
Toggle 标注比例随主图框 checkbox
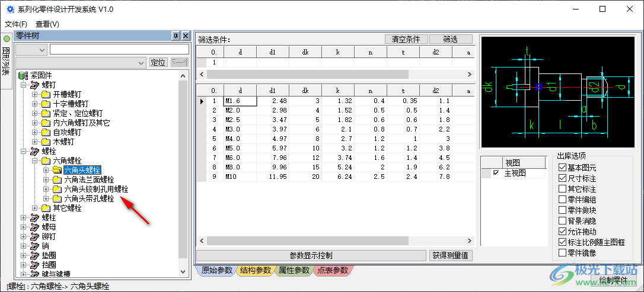point(562,242)
